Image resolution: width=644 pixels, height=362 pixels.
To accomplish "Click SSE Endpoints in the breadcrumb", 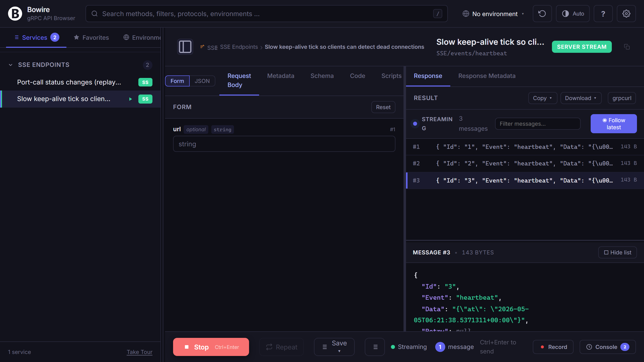I will coord(239,47).
